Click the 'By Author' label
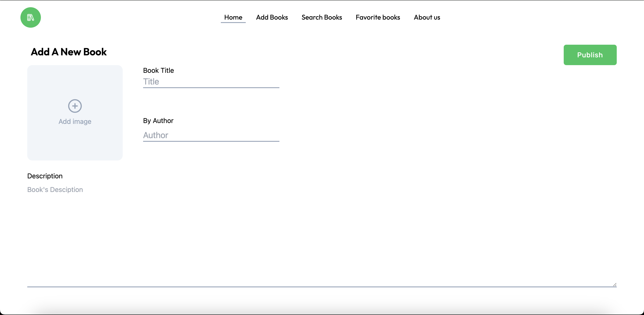This screenshot has width=644, height=315. click(158, 121)
